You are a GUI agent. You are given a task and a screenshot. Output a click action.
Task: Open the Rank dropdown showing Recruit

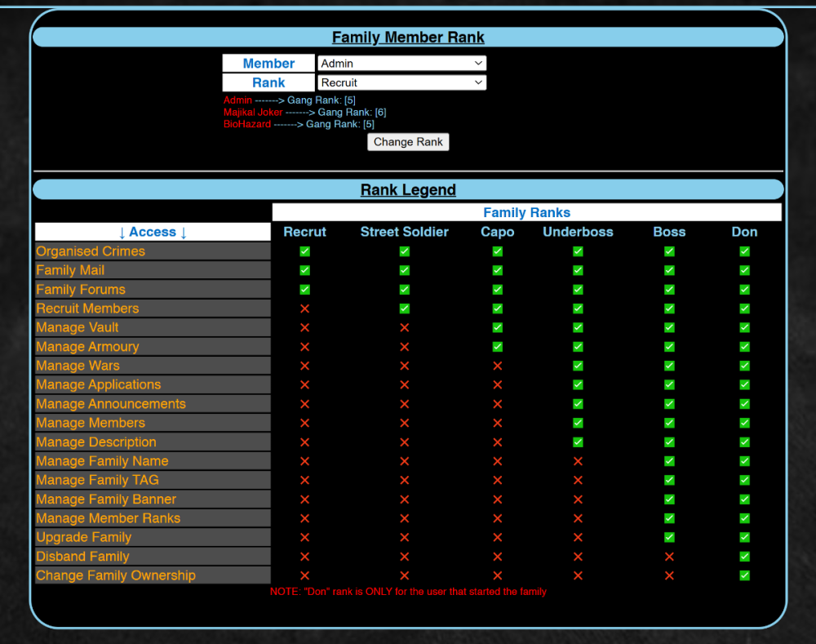click(401, 82)
